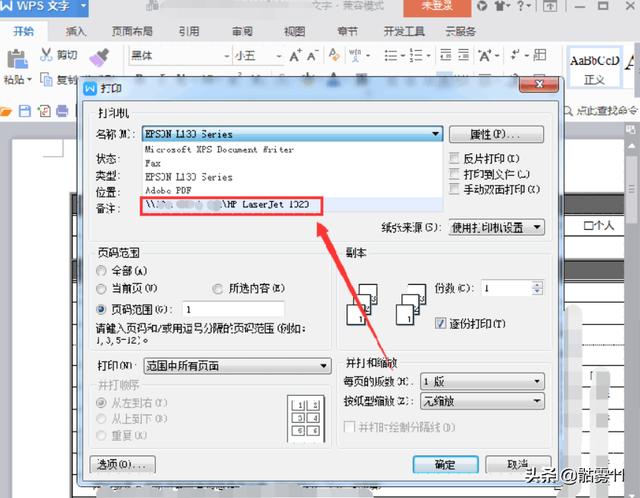
Task: Increase font size with A+ icon
Action: (296, 55)
